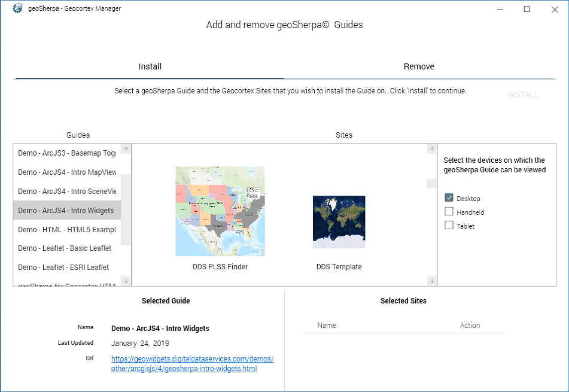
Task: Click the DDS PLSS Finder label
Action: pyautogui.click(x=220, y=267)
